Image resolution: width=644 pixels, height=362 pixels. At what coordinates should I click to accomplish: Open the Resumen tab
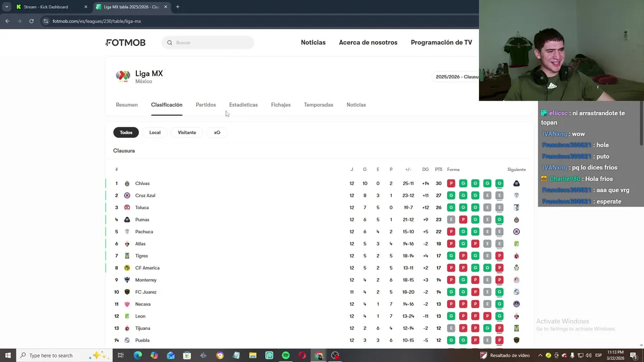(127, 105)
